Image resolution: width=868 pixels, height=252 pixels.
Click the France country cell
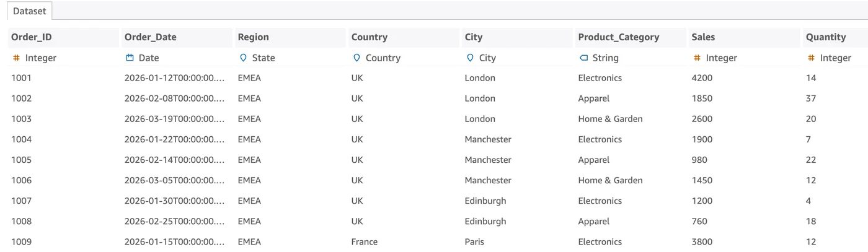[365, 241]
